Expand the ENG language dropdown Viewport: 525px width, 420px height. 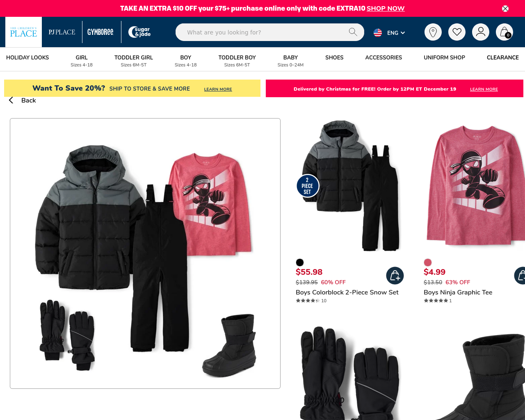[x=390, y=32]
